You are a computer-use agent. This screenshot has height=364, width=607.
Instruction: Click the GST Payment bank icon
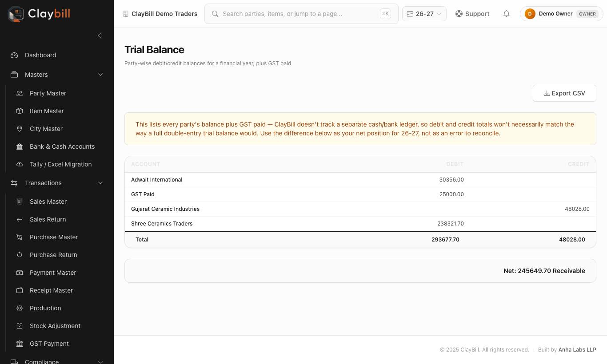pos(20,344)
